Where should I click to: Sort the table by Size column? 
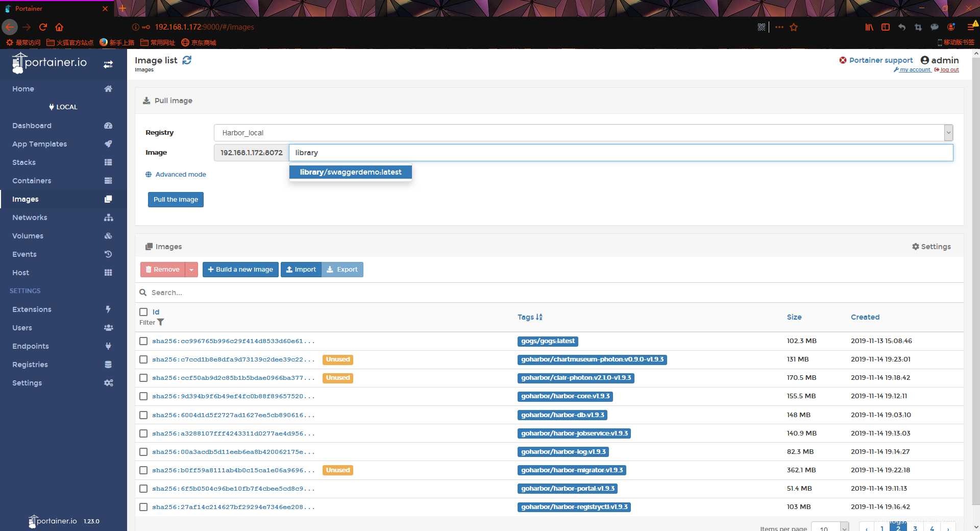coord(794,317)
